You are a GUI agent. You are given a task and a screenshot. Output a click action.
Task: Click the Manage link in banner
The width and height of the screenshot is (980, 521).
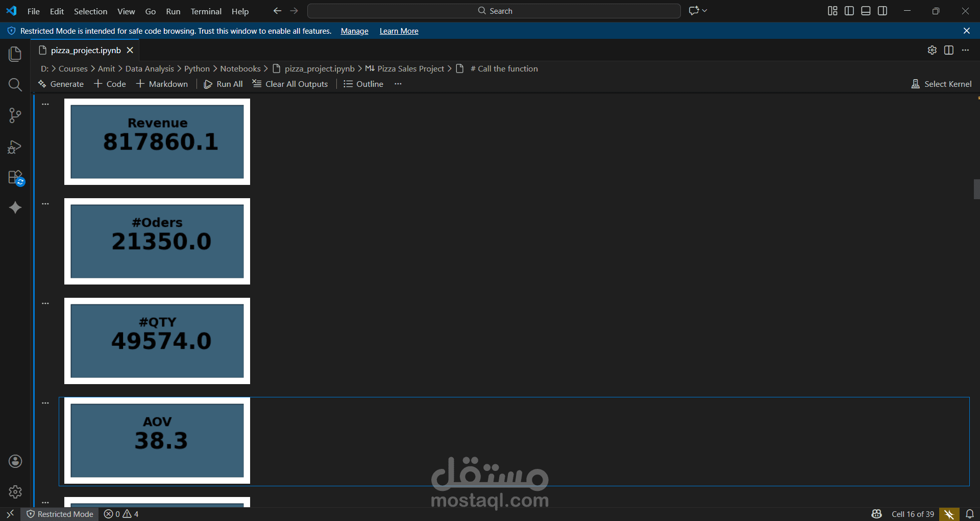click(x=354, y=31)
